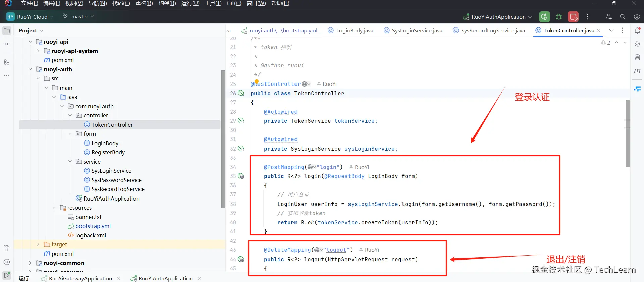Click the "logout" URL mapping link

[336, 250]
